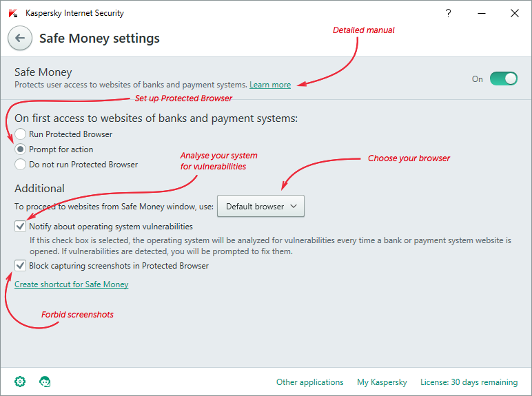Click the Kaspersky logo in title bar
Screen dimensions: 532x396
(x=13, y=13)
